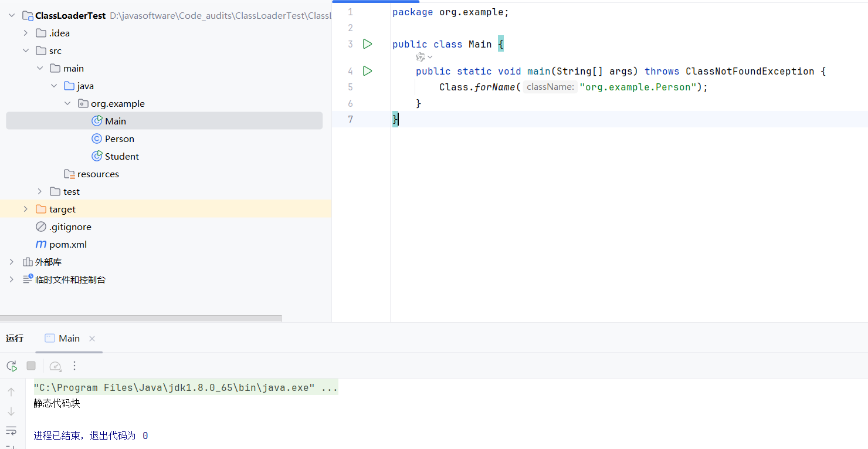Stop the running process button
Image resolution: width=868 pixels, height=449 pixels.
pos(31,366)
